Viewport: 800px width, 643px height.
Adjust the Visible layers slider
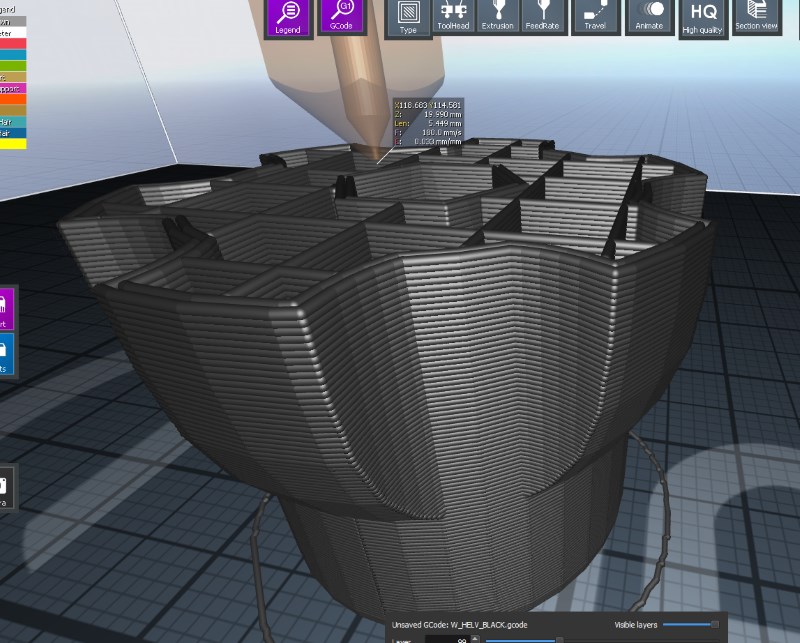714,623
